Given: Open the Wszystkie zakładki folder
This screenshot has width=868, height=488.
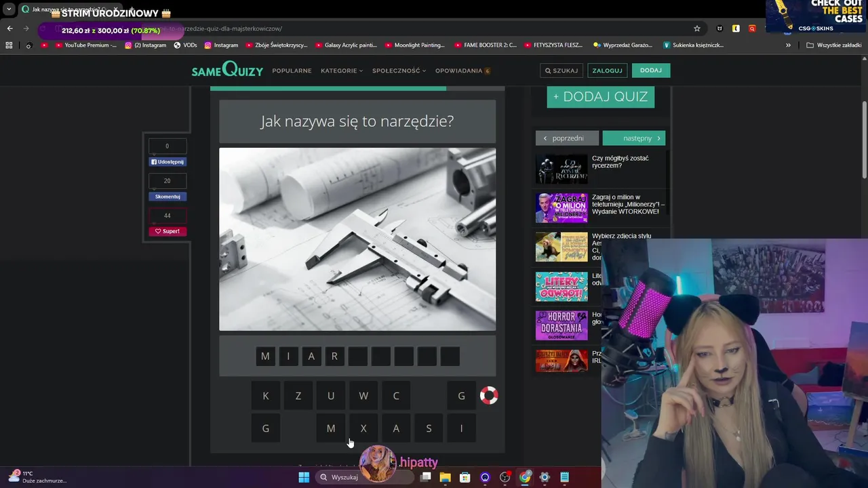Looking at the screenshot, I should (833, 45).
